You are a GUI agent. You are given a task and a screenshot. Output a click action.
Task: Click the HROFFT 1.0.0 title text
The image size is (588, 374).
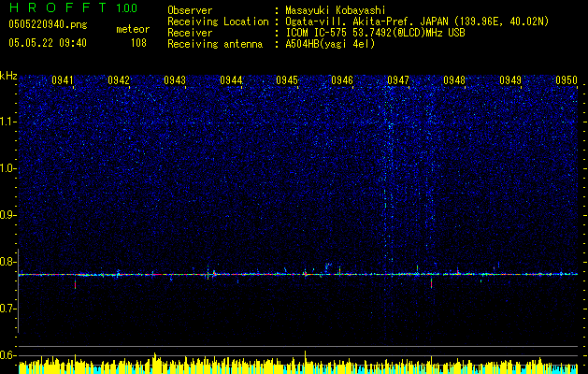73,7
